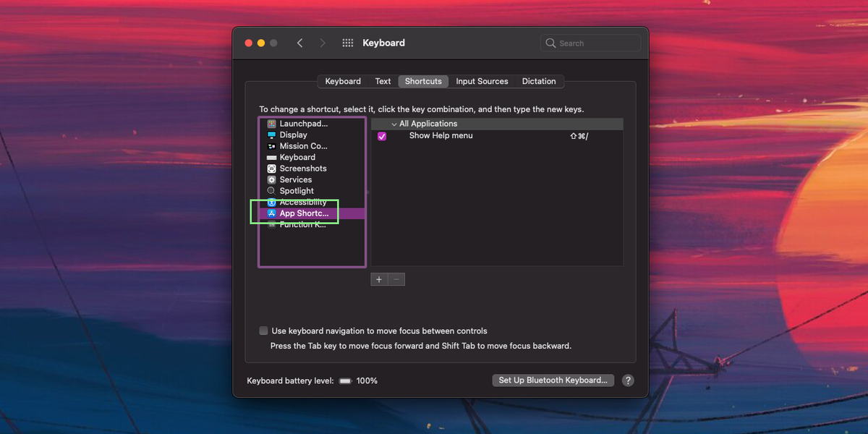Select the Accessibility shortcuts category
The height and width of the screenshot is (434, 868).
[300, 202]
